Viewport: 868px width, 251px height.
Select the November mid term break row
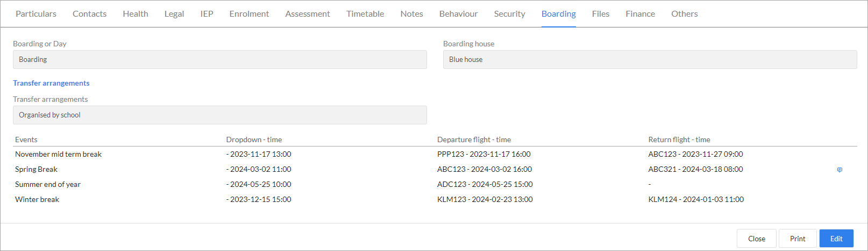pos(435,154)
